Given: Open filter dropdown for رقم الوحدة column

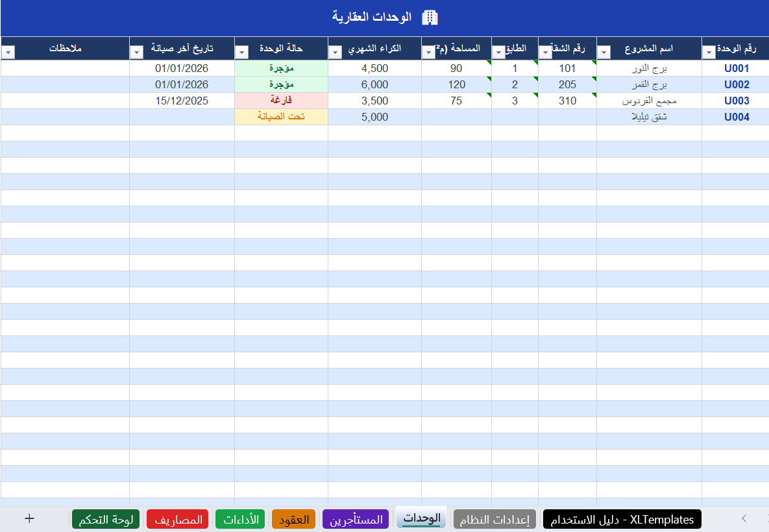Looking at the screenshot, I should [709, 52].
